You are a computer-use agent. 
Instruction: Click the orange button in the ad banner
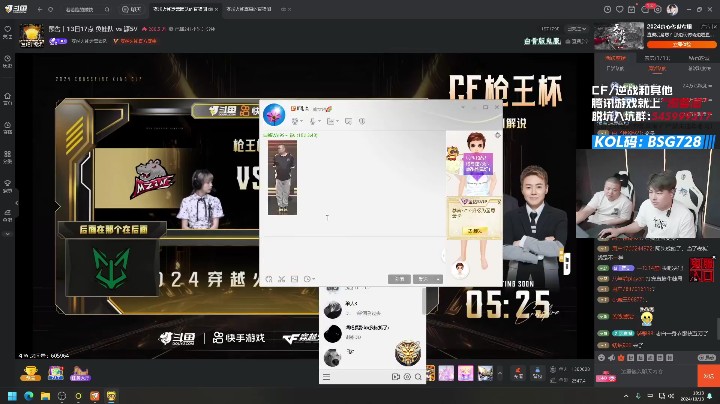[681, 45]
